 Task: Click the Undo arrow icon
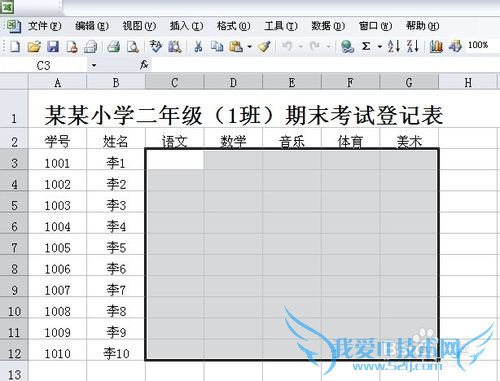[x=287, y=46]
